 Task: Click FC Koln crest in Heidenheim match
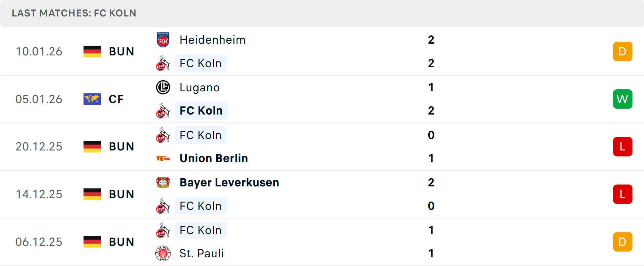[163, 63]
